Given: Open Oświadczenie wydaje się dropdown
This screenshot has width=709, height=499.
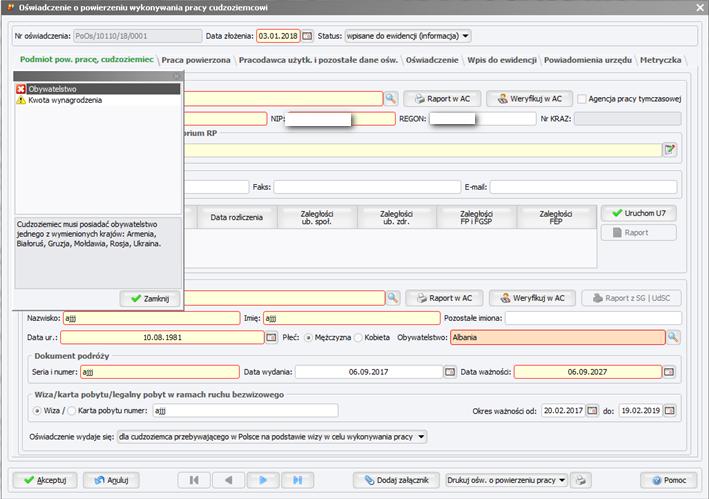Looking at the screenshot, I should click(x=272, y=437).
